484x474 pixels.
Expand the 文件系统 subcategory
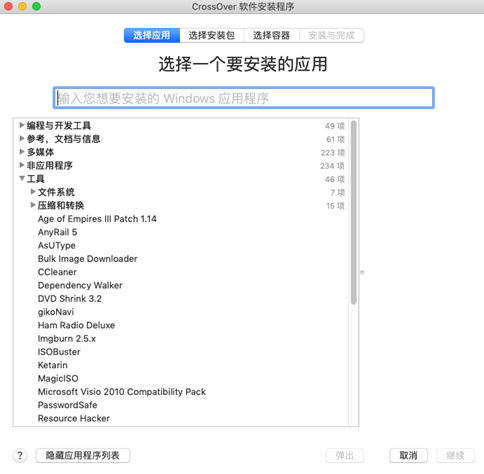coord(33,192)
